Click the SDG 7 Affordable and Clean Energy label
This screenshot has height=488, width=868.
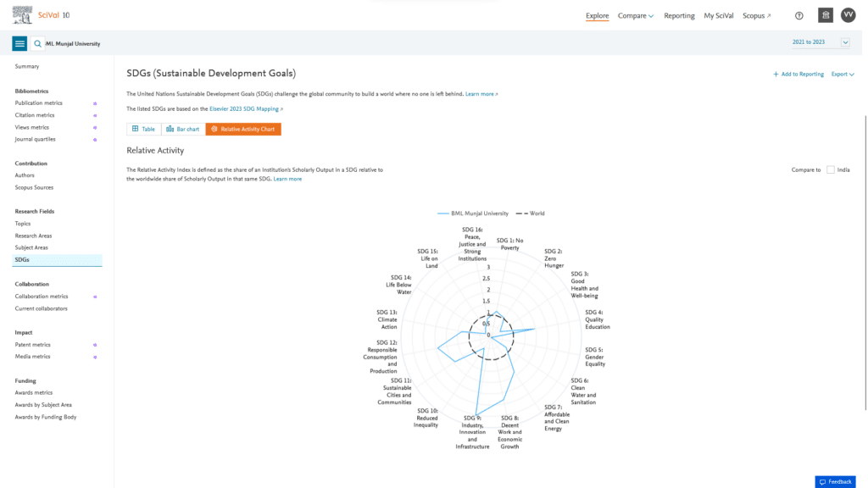556,418
